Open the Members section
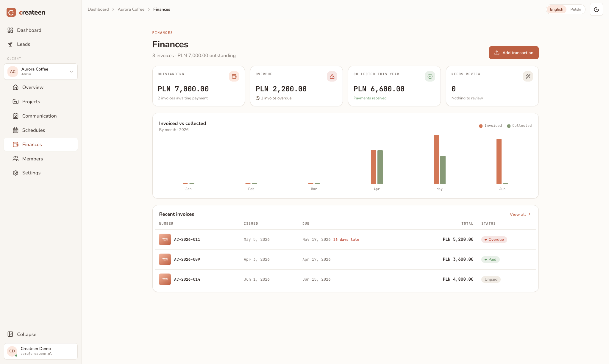609x364 pixels. (x=41, y=159)
